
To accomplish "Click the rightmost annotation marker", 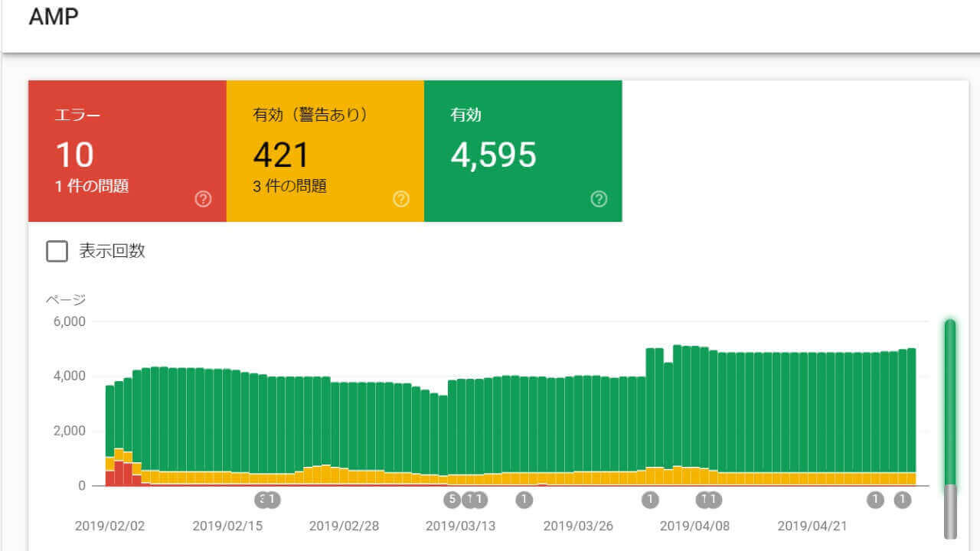I will [902, 500].
